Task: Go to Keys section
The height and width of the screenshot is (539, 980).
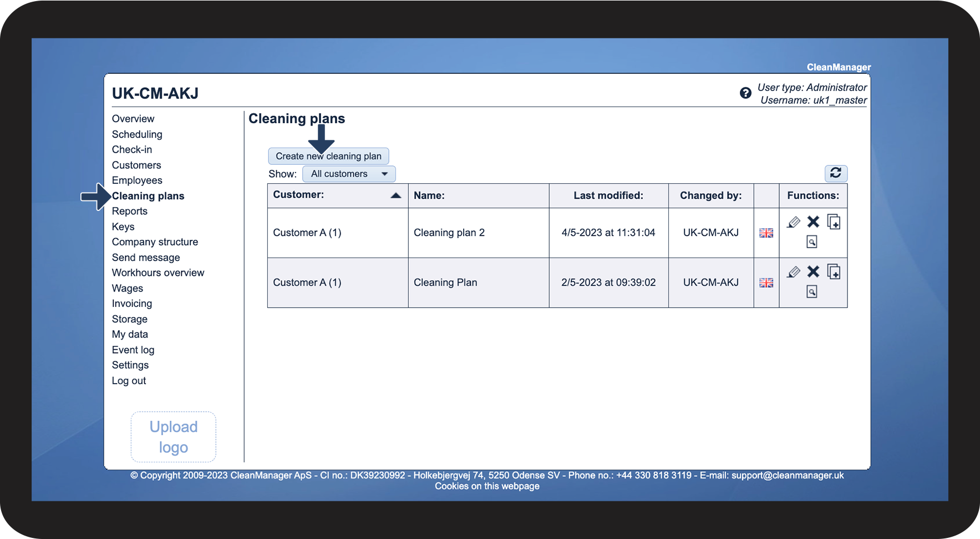Action: pyautogui.click(x=123, y=226)
